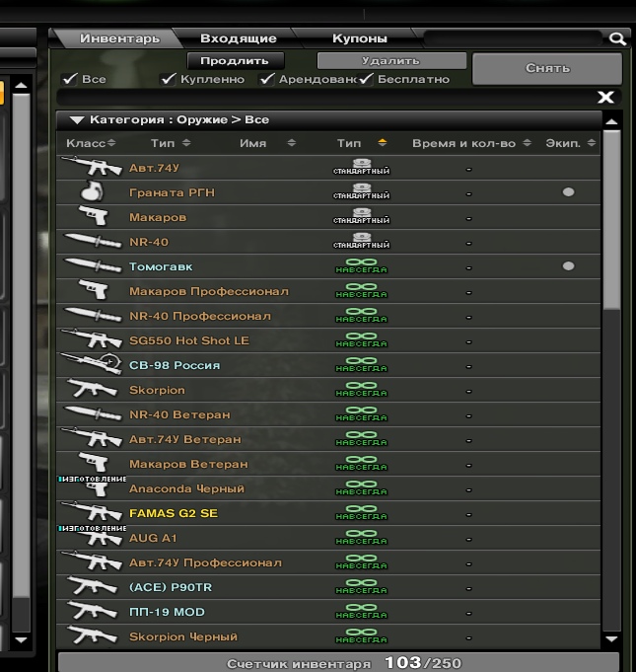
Task: Uncheck the Купленно filter checkbox
Action: (168, 79)
